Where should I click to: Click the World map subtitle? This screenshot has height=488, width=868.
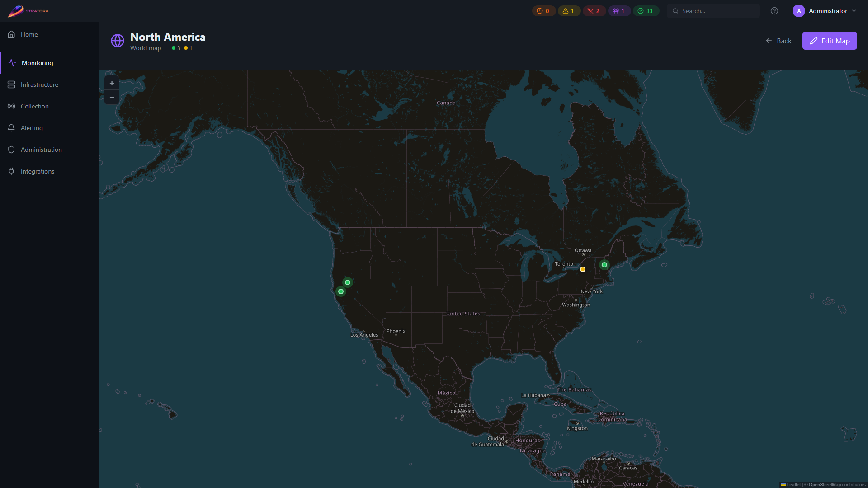coord(146,48)
